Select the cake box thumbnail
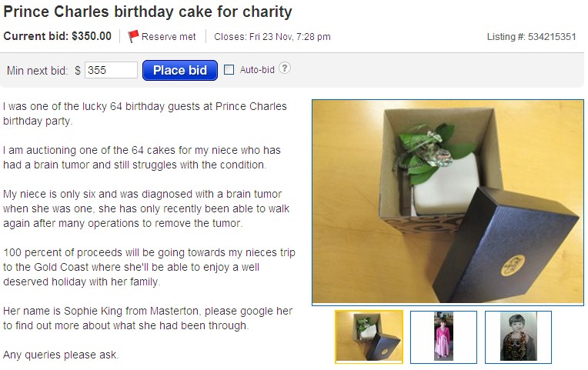This screenshot has height=370, width=588. tap(369, 336)
